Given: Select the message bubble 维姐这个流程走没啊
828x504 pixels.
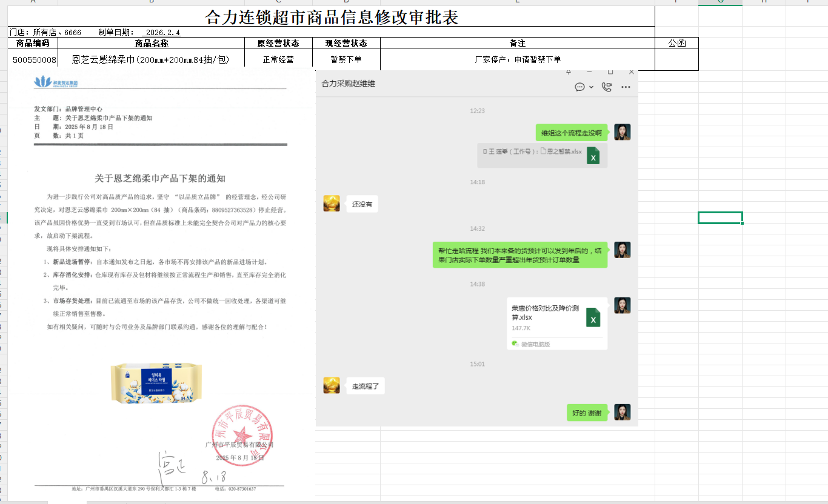Looking at the screenshot, I should pos(571,133).
